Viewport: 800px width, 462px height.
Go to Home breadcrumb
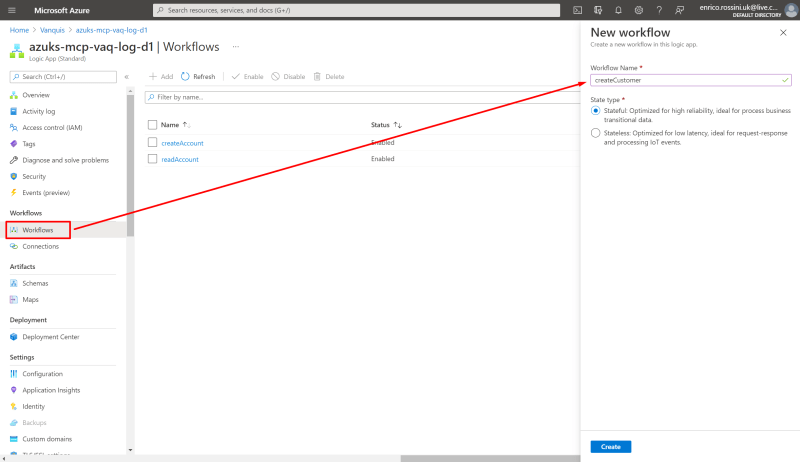coord(19,30)
